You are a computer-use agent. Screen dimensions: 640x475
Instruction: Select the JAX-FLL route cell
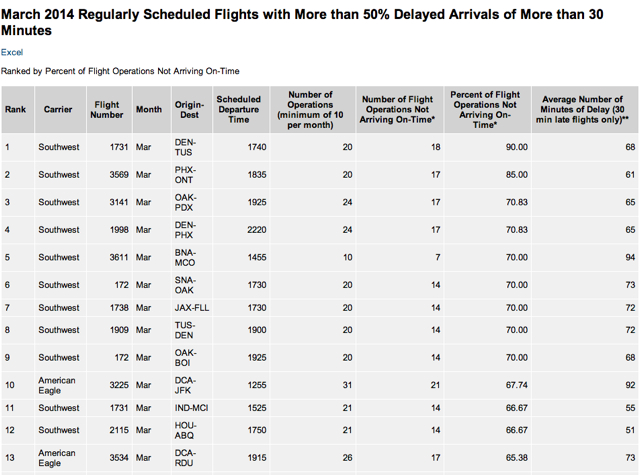click(x=192, y=308)
